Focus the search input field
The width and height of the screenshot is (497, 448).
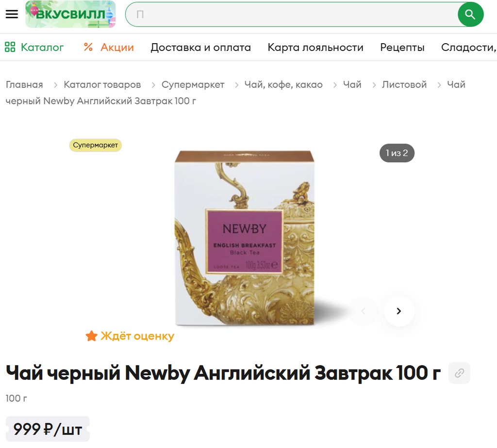click(x=292, y=14)
